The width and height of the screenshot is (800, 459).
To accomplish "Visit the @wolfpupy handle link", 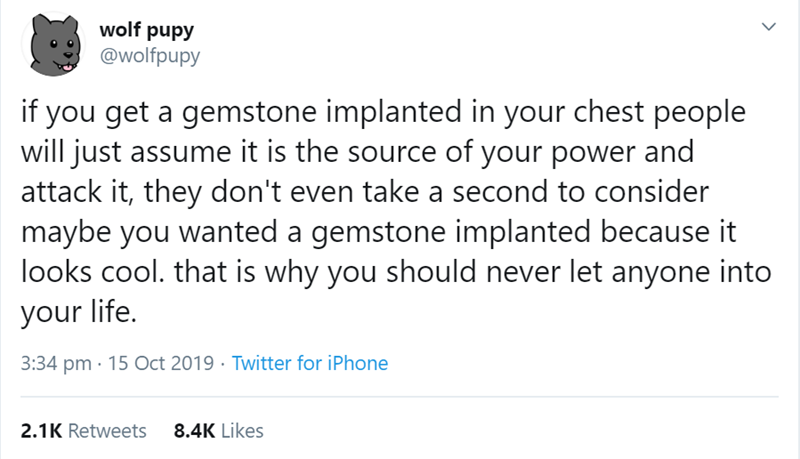I will [149, 55].
